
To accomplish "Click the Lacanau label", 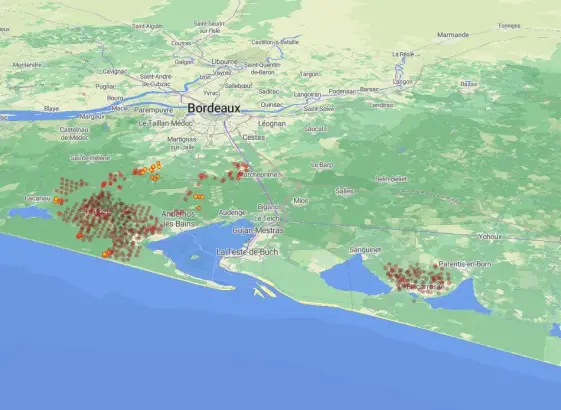I will 38,198.
